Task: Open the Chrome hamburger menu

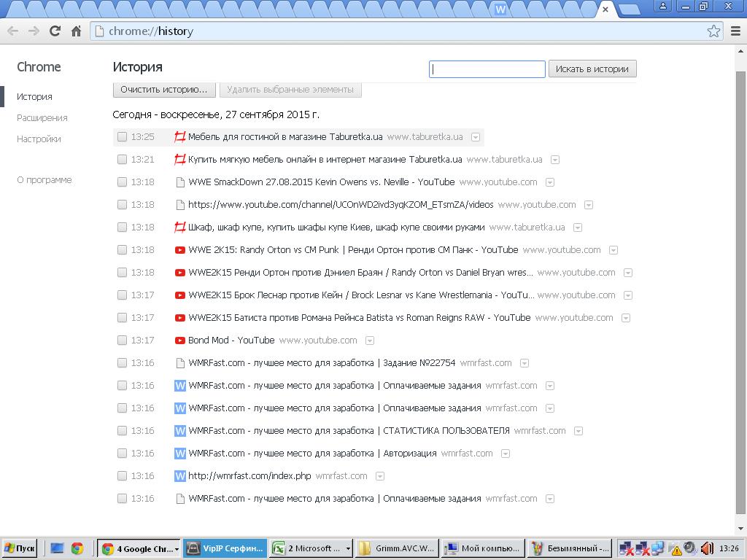Action: [735, 31]
